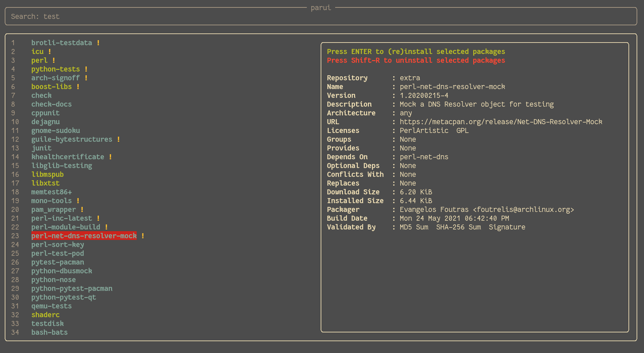Click the Download Size value 6.20 KiB
Image resolution: width=644 pixels, height=353 pixels.
click(x=416, y=192)
